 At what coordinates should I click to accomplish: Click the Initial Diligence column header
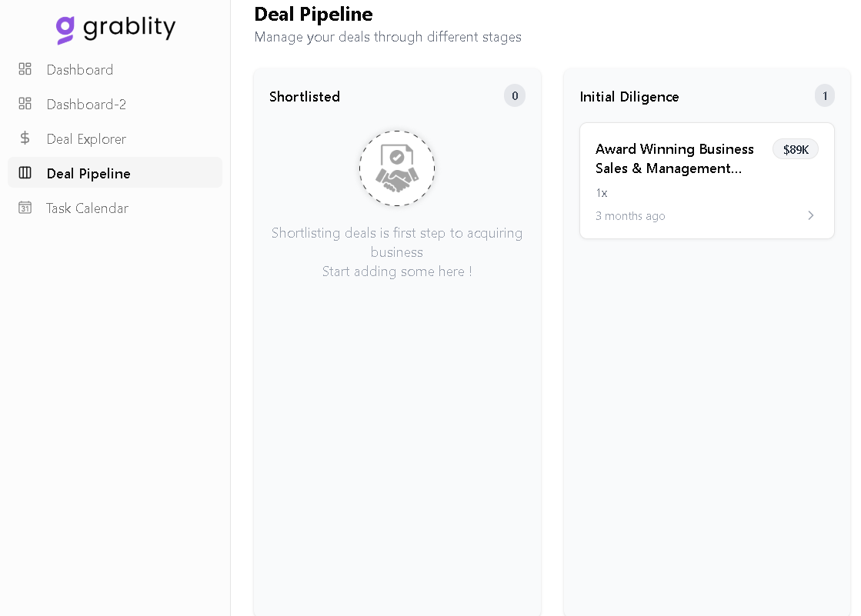(629, 97)
